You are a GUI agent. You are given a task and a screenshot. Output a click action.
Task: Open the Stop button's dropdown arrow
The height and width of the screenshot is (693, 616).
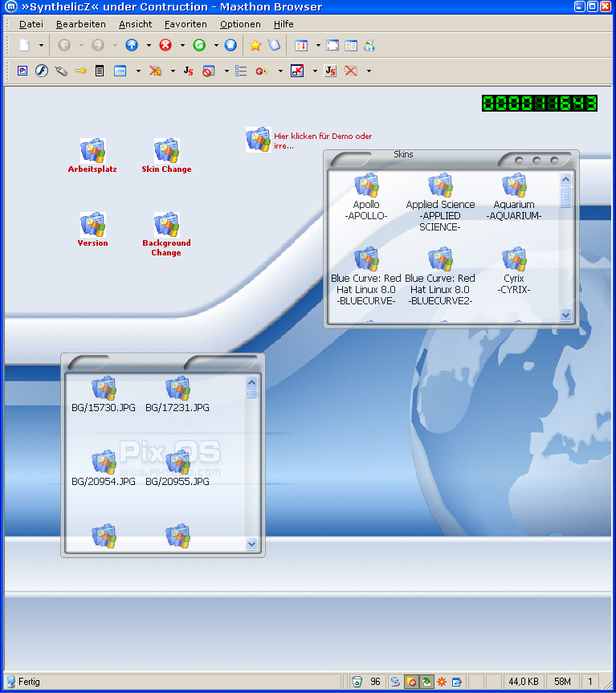[182, 45]
